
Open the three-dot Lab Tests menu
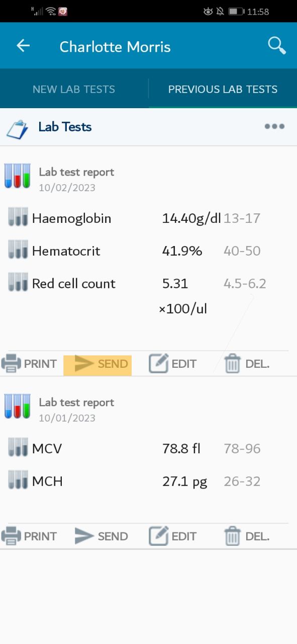click(274, 127)
